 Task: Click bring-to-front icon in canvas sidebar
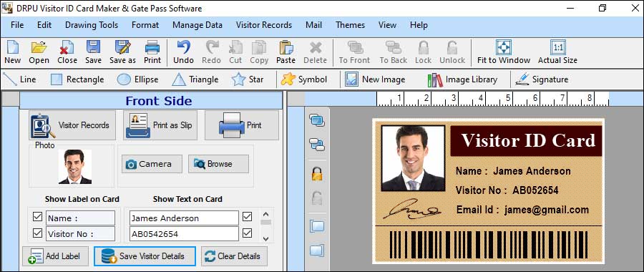coord(317,121)
